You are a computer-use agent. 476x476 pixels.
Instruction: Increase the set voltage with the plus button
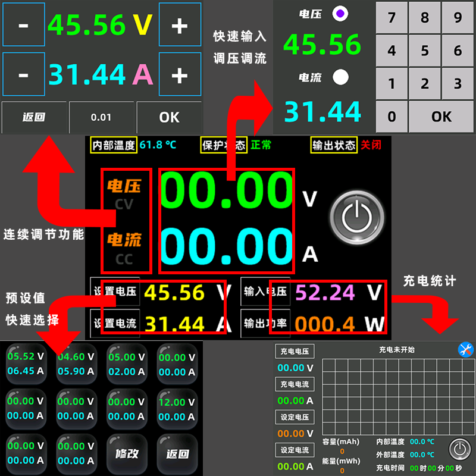[x=180, y=25]
